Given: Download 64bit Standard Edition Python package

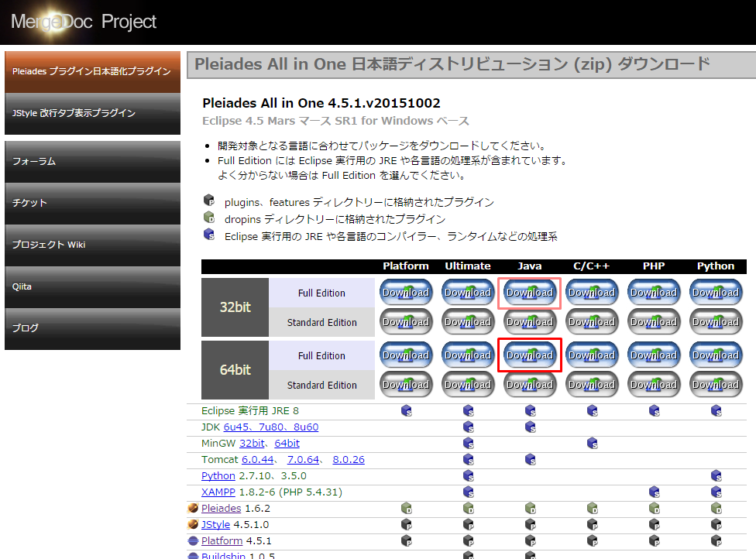Looking at the screenshot, I should click(715, 385).
